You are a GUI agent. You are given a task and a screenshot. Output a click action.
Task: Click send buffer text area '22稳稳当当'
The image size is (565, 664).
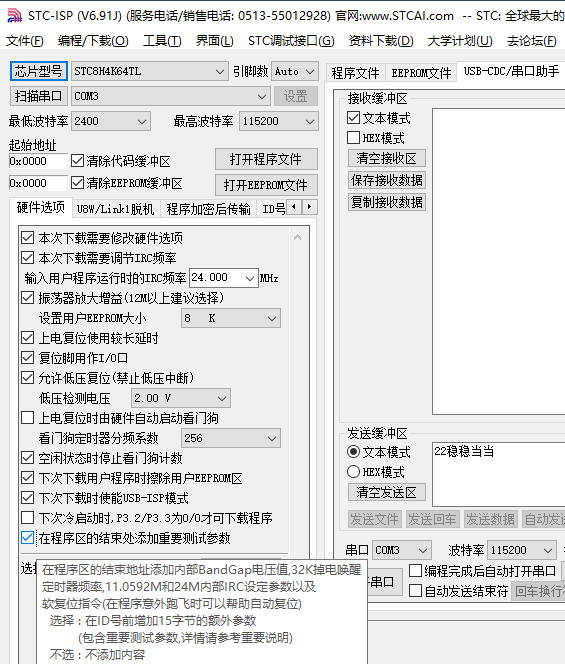pyautogui.click(x=499, y=474)
